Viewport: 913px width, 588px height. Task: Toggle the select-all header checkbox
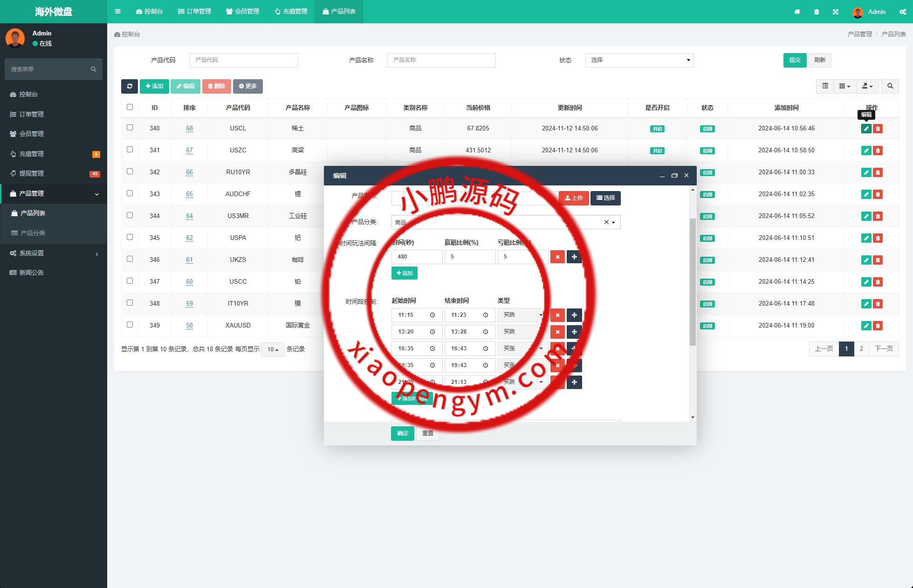click(x=130, y=107)
